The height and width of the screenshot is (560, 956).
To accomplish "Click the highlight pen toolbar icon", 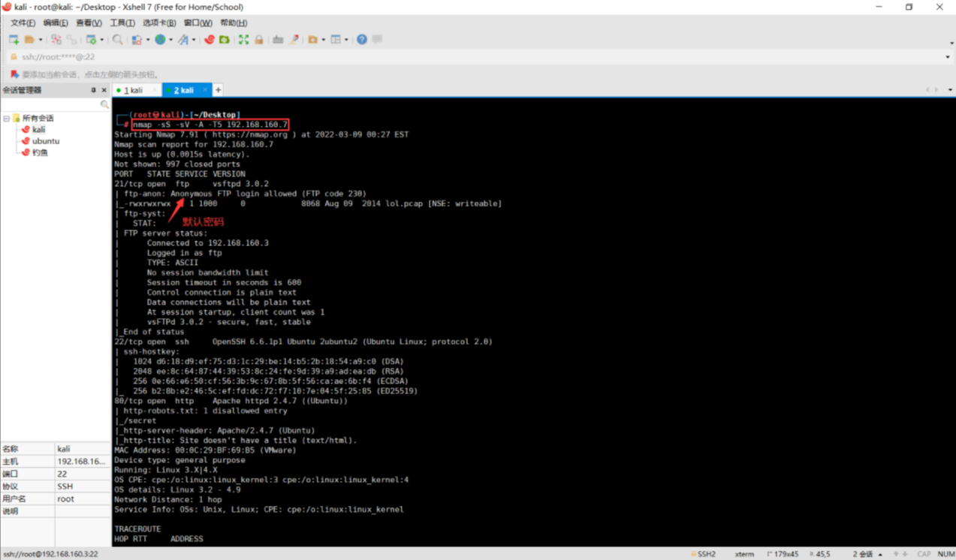I will (x=294, y=39).
